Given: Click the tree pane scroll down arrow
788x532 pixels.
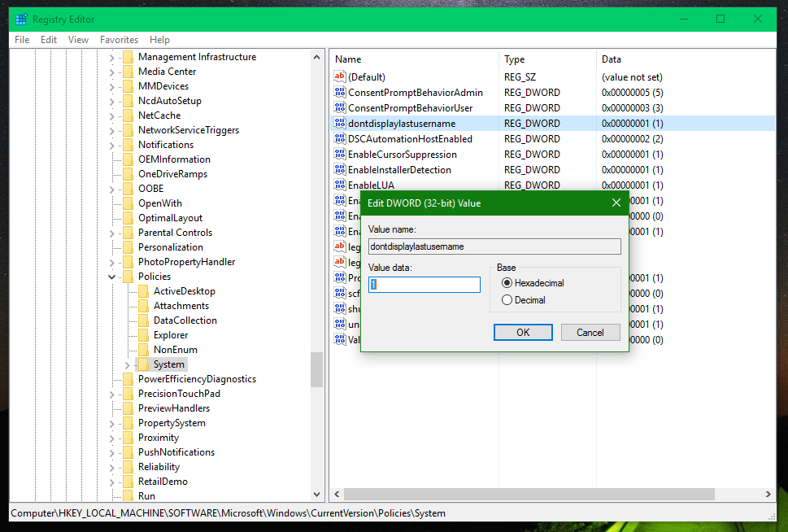Looking at the screenshot, I should pyautogui.click(x=316, y=495).
